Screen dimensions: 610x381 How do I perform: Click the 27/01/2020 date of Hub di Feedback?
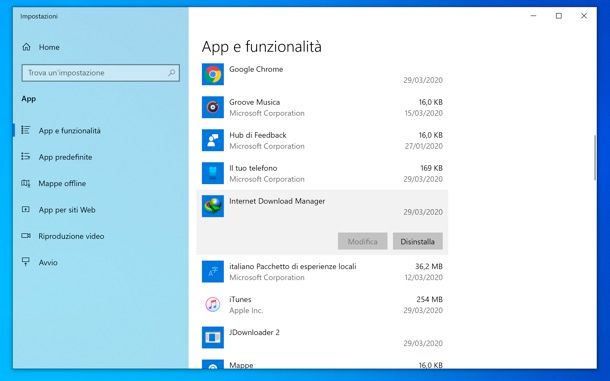click(x=423, y=146)
